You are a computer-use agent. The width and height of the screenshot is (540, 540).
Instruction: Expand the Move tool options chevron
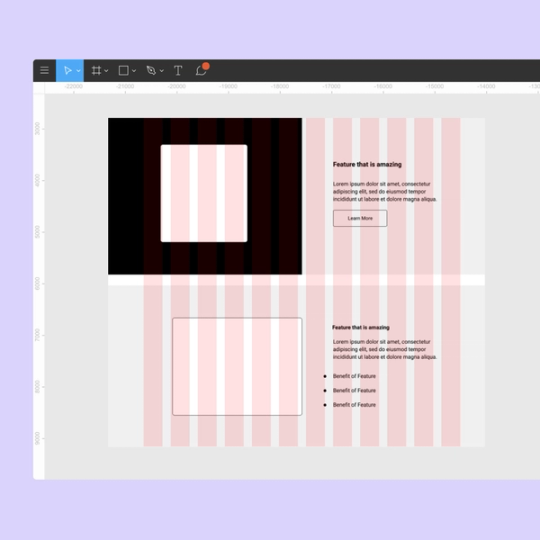coord(79,71)
